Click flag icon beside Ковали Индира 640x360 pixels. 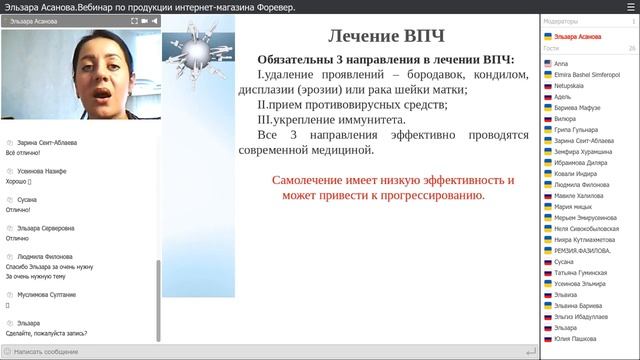pos(548,174)
